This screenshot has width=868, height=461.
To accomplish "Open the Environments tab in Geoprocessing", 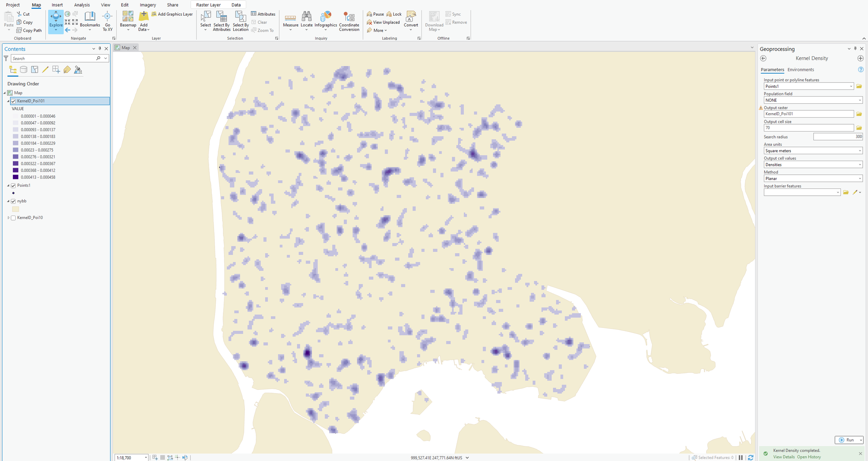I will coord(801,70).
